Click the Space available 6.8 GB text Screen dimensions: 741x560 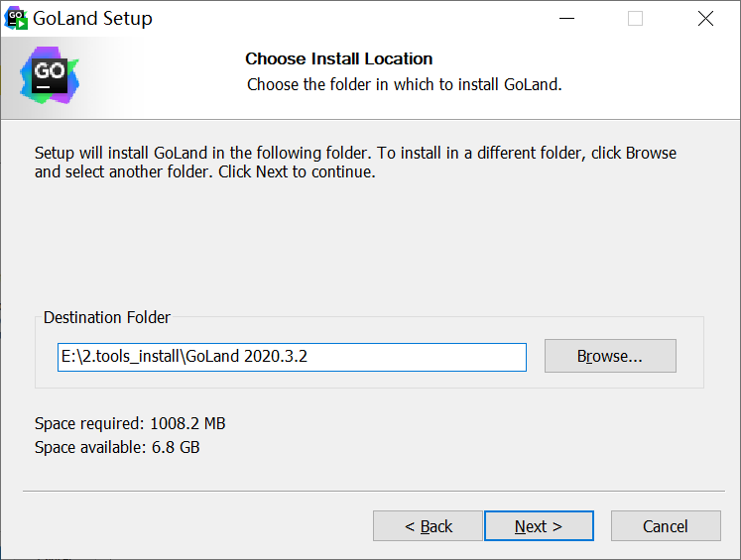pyautogui.click(x=117, y=447)
